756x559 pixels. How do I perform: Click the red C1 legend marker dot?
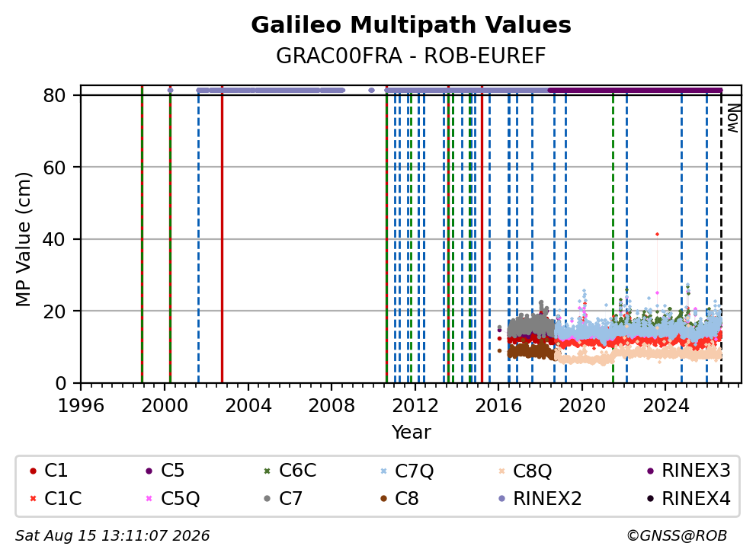pos(33,471)
